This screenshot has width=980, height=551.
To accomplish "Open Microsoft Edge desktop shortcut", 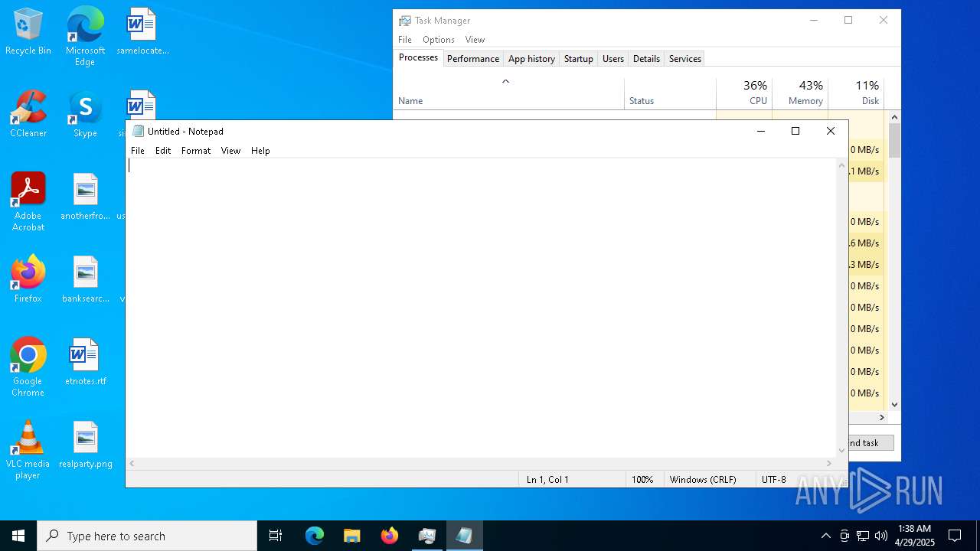I will pyautogui.click(x=85, y=37).
